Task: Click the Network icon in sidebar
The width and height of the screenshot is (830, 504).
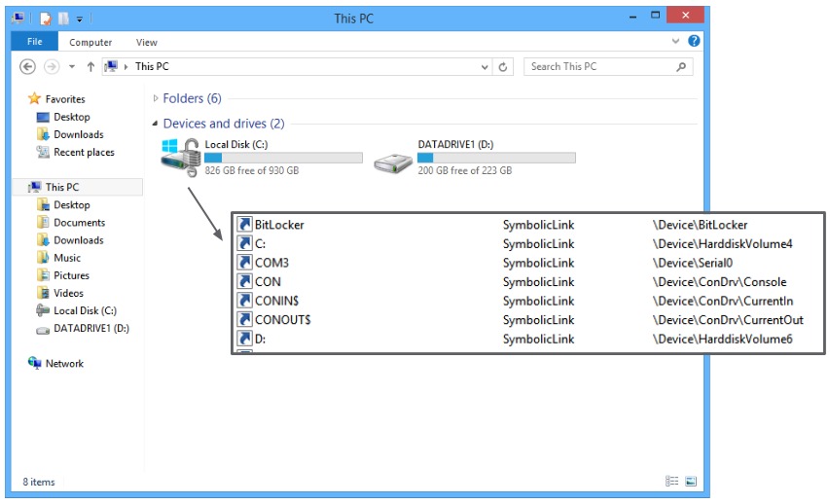Action: tap(34, 363)
